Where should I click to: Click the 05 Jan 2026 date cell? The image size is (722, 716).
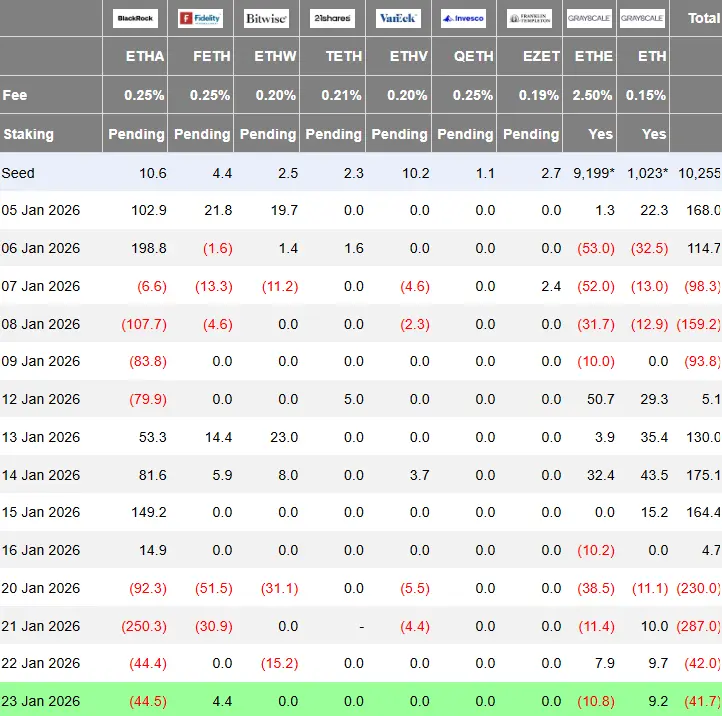[x=41, y=210]
